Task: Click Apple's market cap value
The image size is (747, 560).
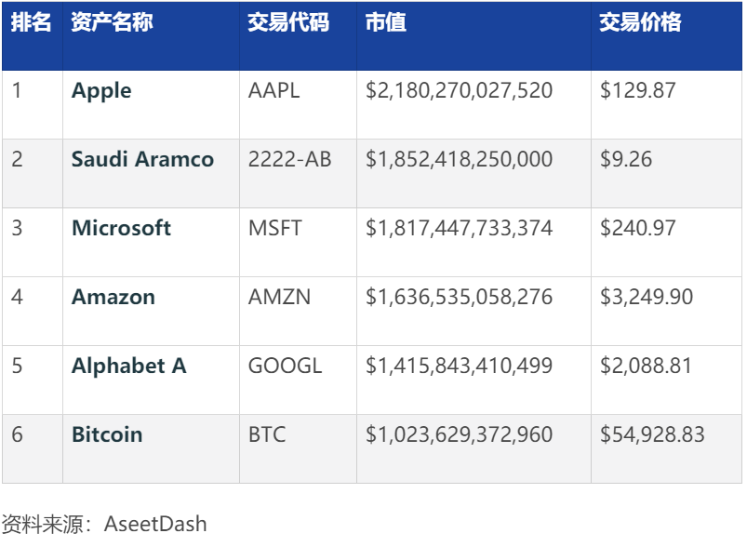Action: 459,91
